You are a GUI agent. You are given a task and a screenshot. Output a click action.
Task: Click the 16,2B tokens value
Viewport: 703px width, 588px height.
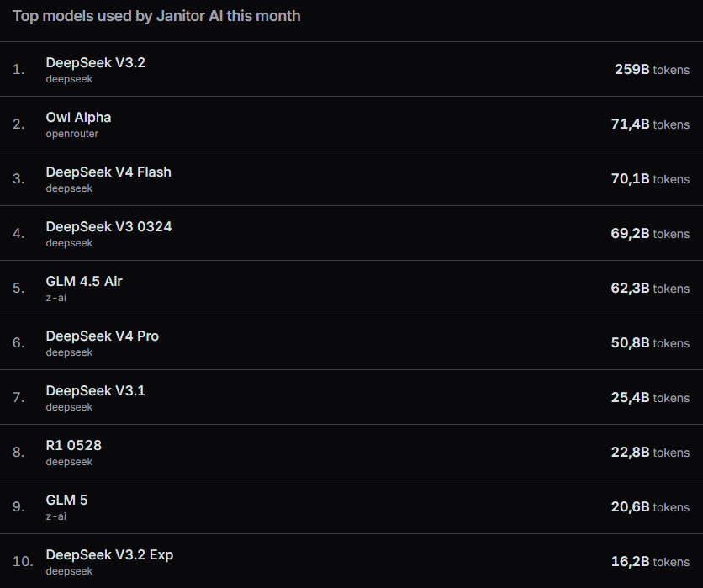[x=650, y=562]
